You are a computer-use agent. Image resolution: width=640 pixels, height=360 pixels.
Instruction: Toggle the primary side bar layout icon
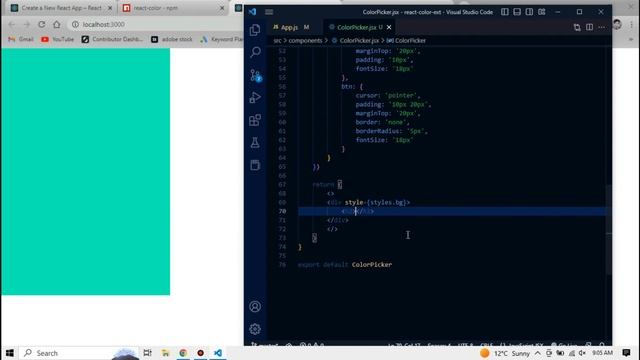tap(505, 12)
